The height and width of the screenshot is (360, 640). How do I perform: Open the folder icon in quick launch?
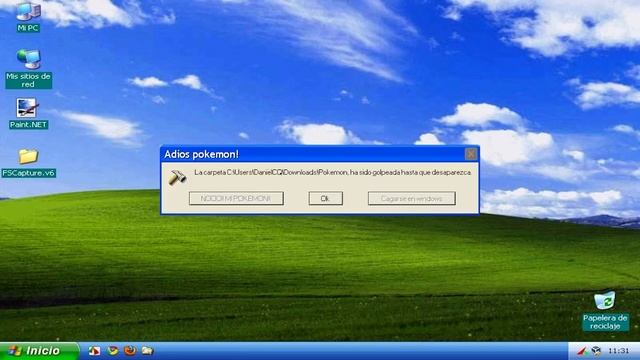(x=147, y=351)
